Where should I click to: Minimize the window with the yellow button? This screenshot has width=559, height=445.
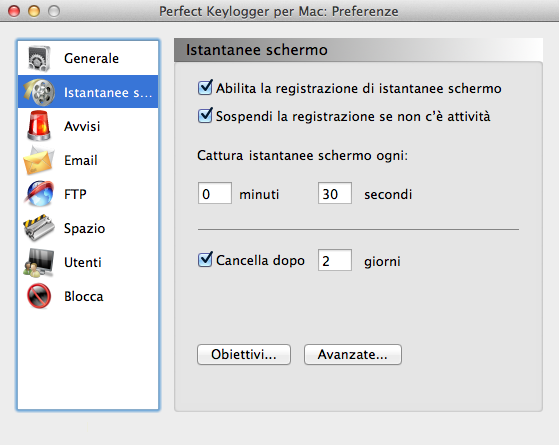(x=34, y=11)
